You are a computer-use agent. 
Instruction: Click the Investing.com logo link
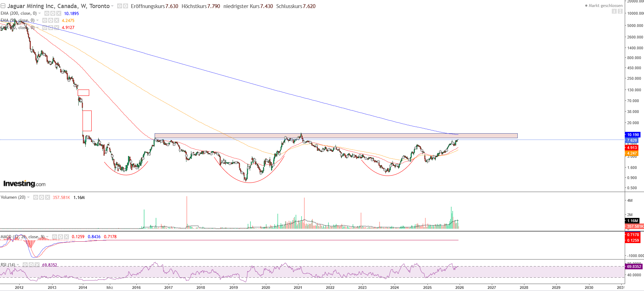tap(24, 184)
